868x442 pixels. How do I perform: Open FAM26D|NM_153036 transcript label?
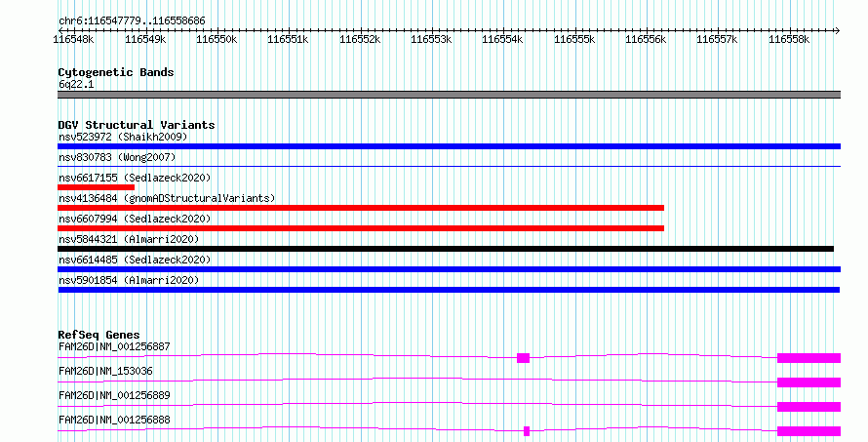click(x=105, y=371)
